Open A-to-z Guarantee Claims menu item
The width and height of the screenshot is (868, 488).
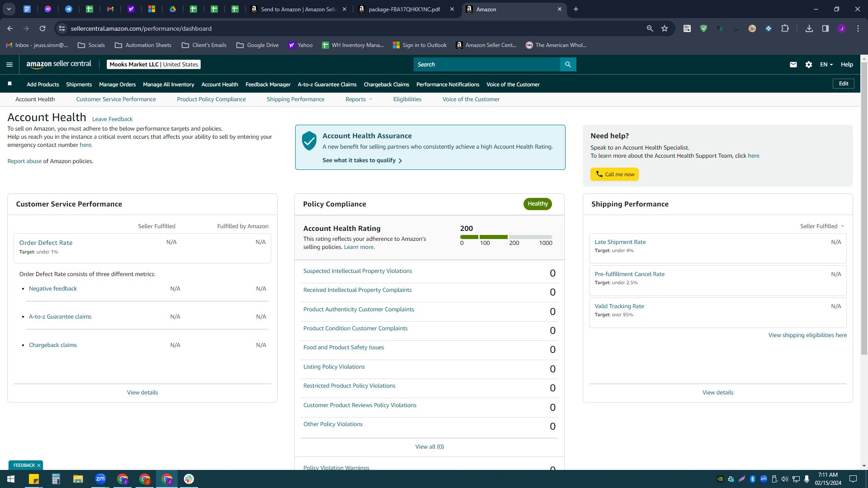(327, 84)
